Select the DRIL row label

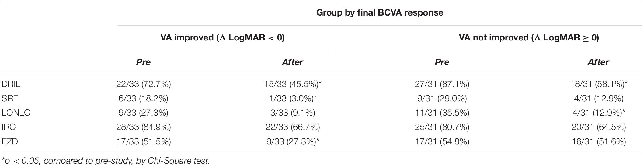[x=11, y=84]
